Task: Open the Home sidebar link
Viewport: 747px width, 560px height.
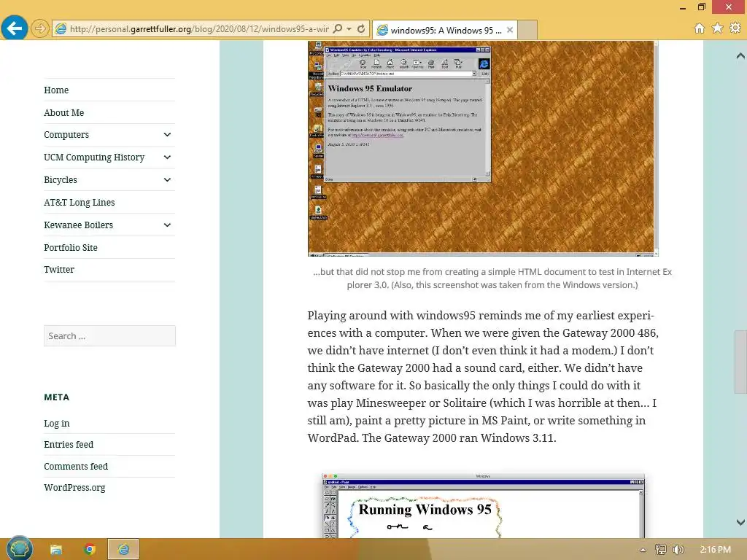Action: (x=56, y=90)
